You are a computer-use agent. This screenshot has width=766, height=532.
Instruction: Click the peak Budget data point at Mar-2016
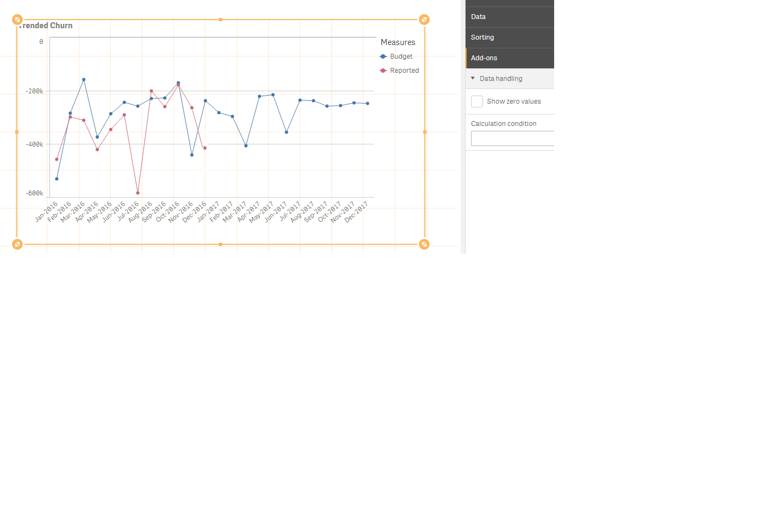83,79
